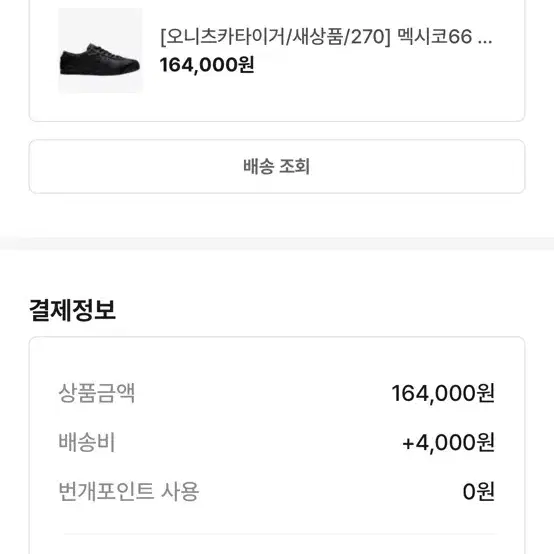Click the +4,000원 shipping fee amount
The image size is (554, 554).
(x=448, y=442)
